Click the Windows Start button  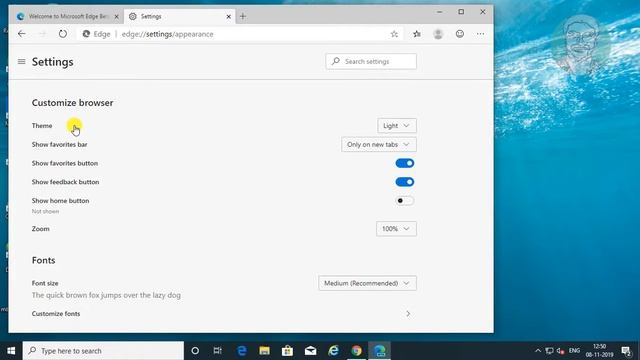[x=11, y=351]
